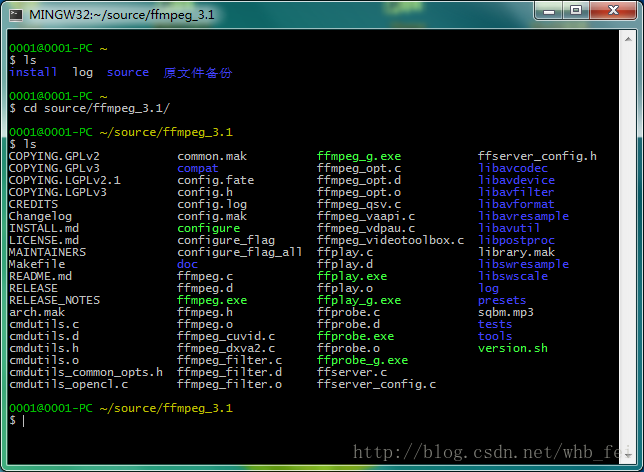Click the ffmpeg_videotoolbox.c file name

390,240
